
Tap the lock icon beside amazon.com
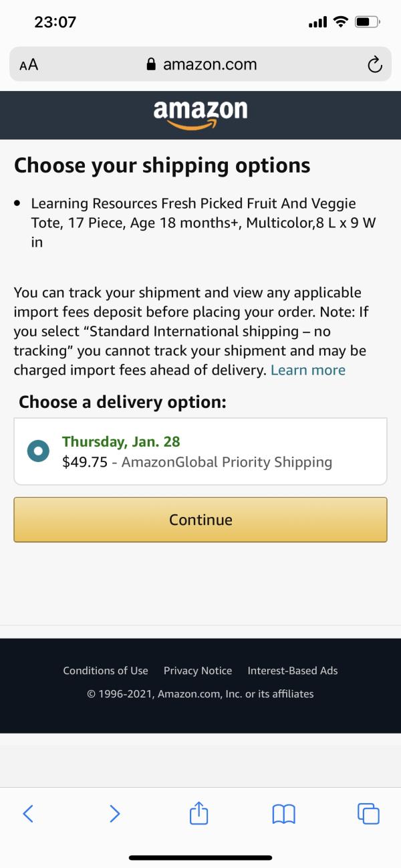[x=150, y=65]
